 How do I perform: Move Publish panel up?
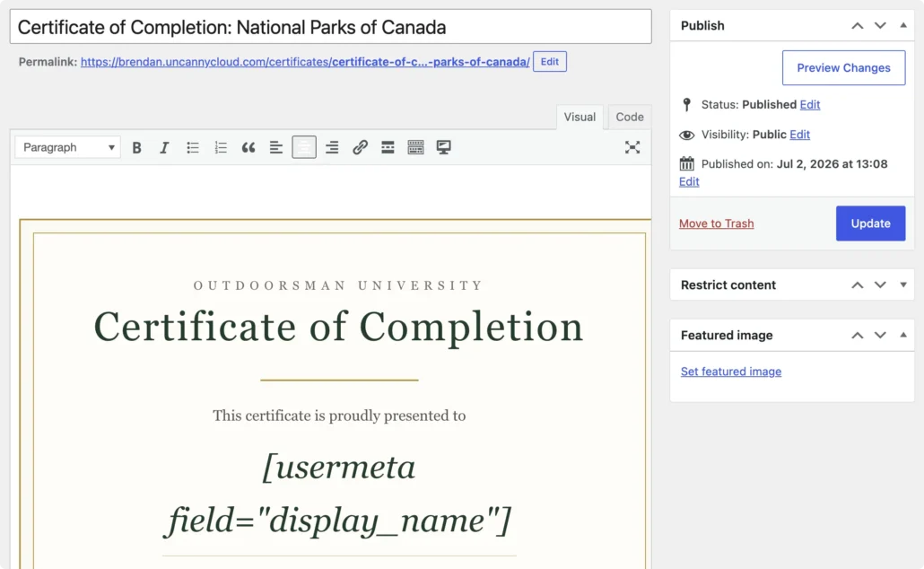point(858,25)
